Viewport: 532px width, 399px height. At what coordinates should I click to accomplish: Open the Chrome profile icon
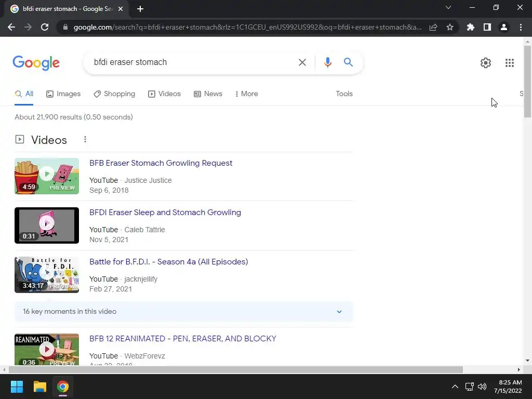pos(504,27)
